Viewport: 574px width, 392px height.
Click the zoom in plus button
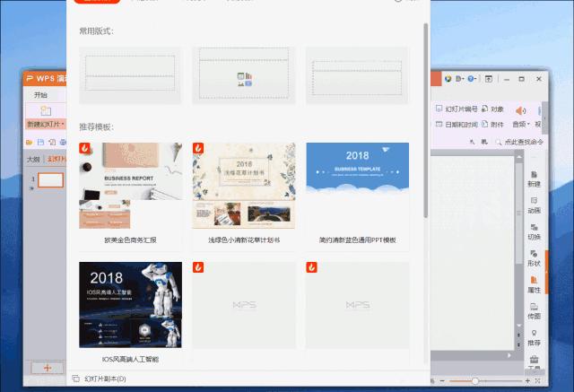tap(527, 381)
